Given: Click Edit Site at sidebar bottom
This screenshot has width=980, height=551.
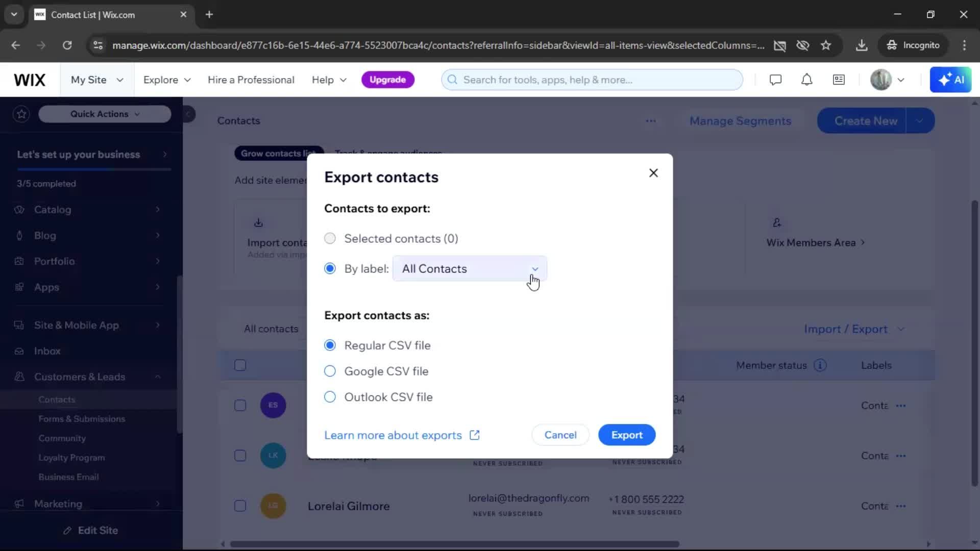Looking at the screenshot, I should (91, 530).
